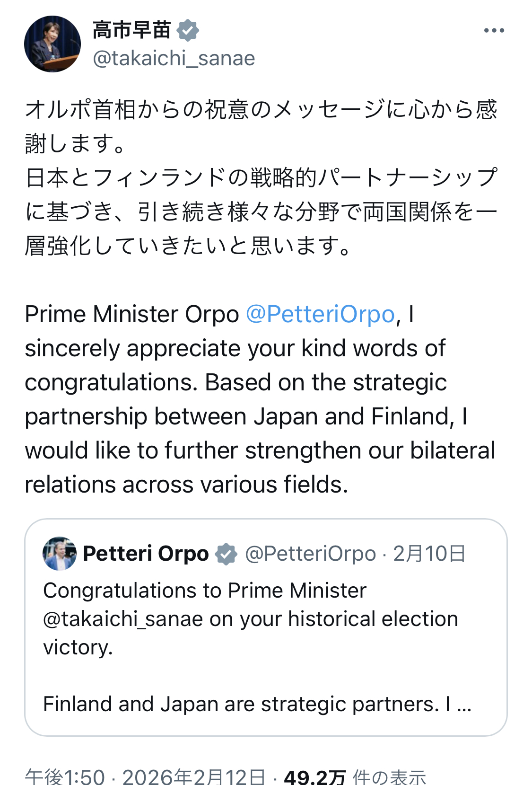Tap Petteri Orpo's small avatar in quote

pyautogui.click(x=60, y=553)
